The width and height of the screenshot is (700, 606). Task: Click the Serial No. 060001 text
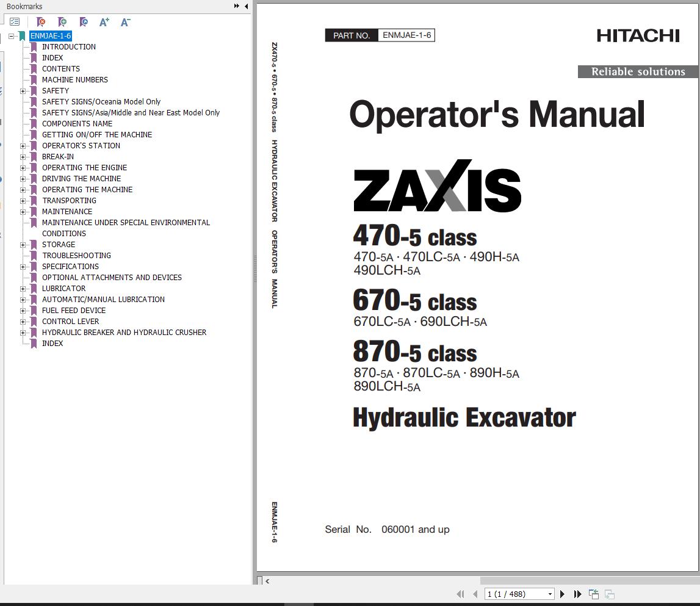tap(387, 530)
